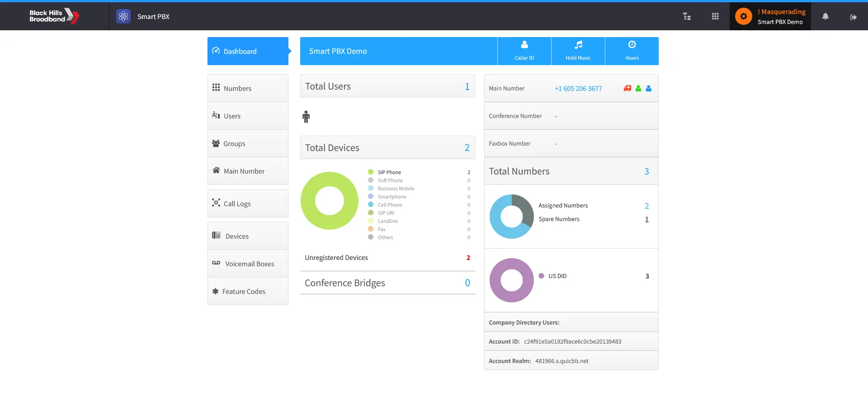Click the single user figure icon
868x415 pixels.
point(306,117)
